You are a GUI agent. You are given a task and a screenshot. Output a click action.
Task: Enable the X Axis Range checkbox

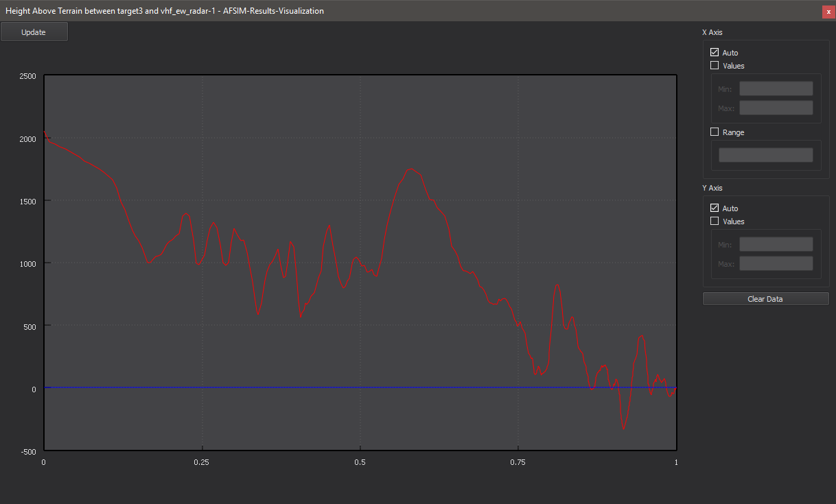tap(715, 132)
